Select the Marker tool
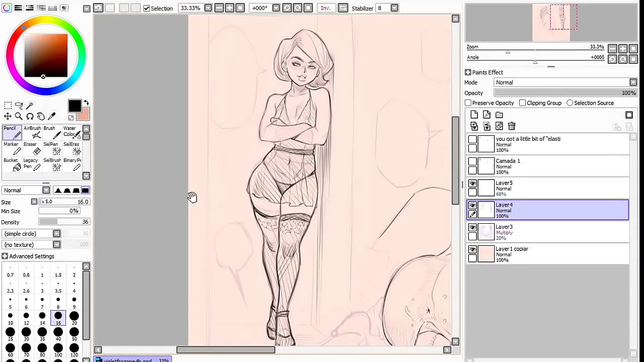The height and width of the screenshot is (362, 644). (11, 147)
